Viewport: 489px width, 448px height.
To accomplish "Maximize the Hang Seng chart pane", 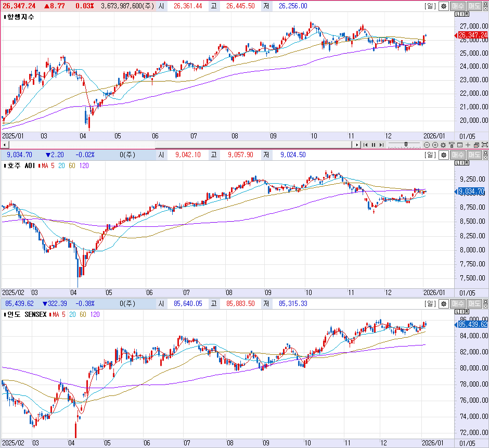I will [x=485, y=4].
